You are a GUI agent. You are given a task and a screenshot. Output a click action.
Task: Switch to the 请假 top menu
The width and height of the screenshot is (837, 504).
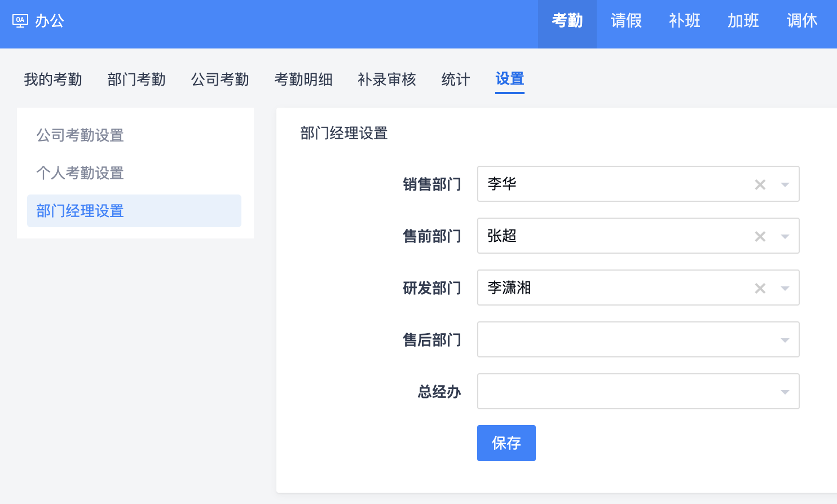click(626, 21)
